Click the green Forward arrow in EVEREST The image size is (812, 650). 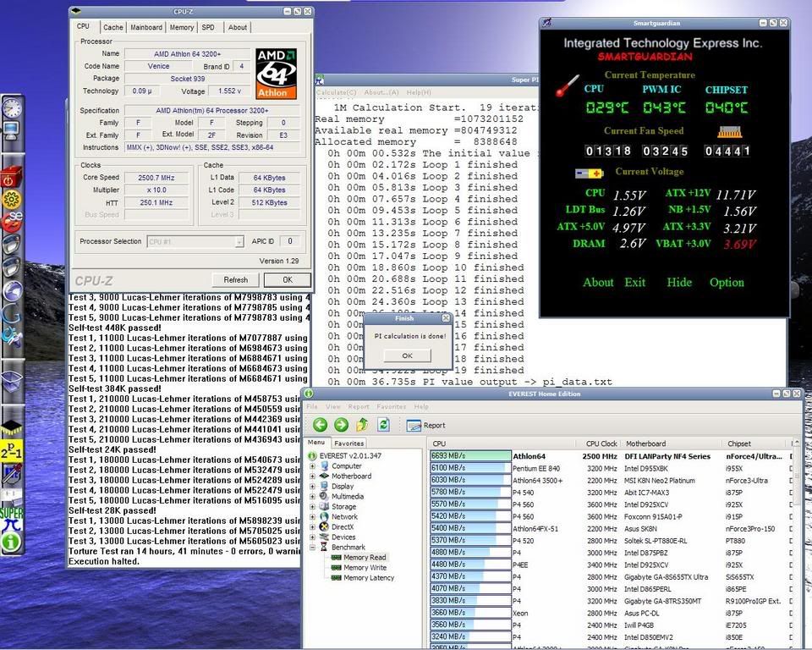coord(341,425)
